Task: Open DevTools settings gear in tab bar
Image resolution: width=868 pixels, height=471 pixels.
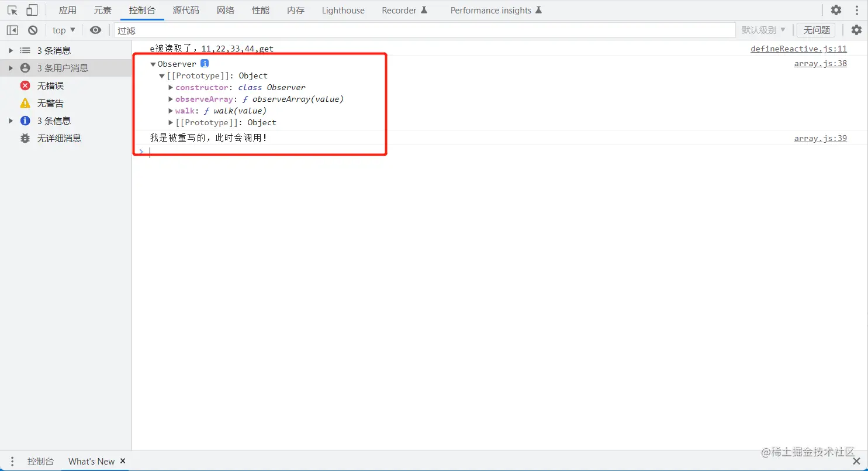Action: click(836, 10)
